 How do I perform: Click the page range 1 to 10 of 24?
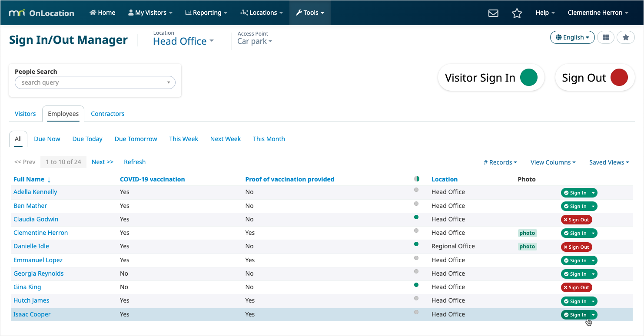[63, 162]
